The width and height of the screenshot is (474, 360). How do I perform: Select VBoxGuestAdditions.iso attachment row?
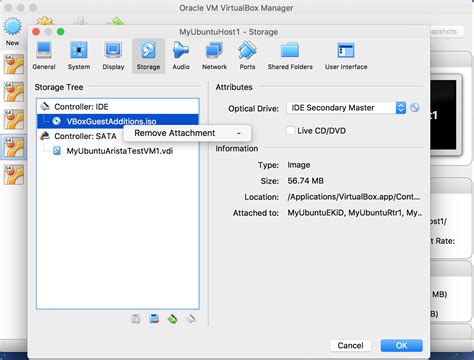tap(118, 121)
